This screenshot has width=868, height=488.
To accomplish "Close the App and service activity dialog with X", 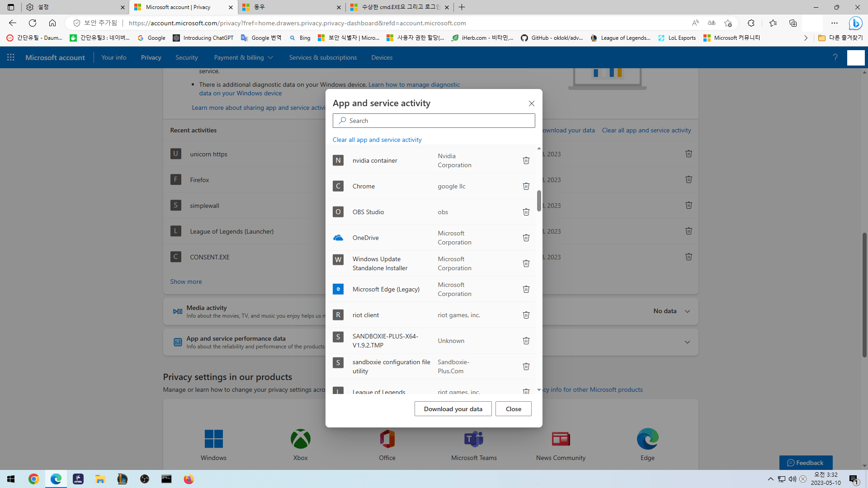I will [x=532, y=103].
